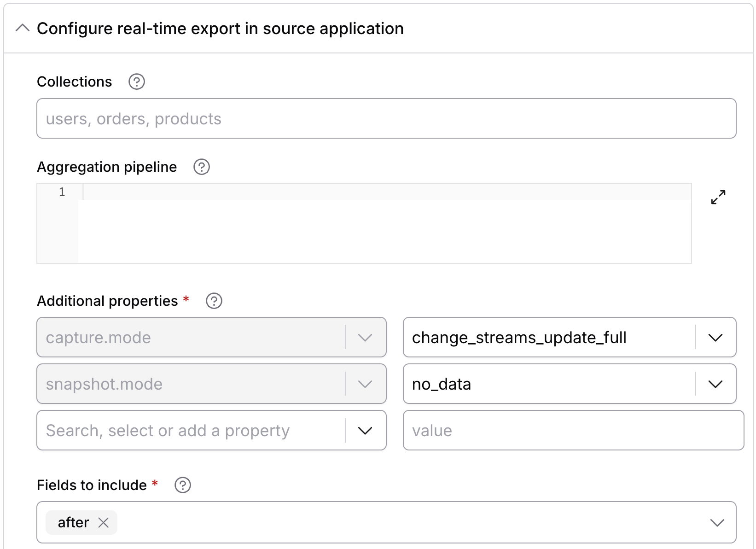Open the change_streams_update_full value dropdown

(715, 338)
